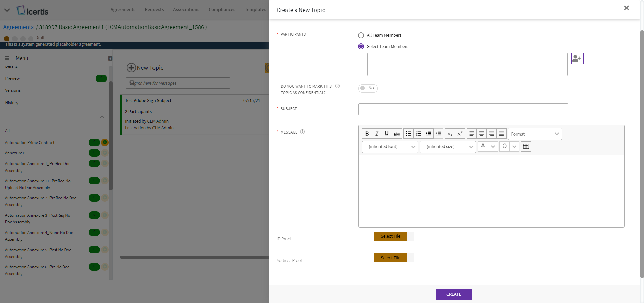Expand the inherited font dropdown
This screenshot has width=644, height=303.
(390, 147)
